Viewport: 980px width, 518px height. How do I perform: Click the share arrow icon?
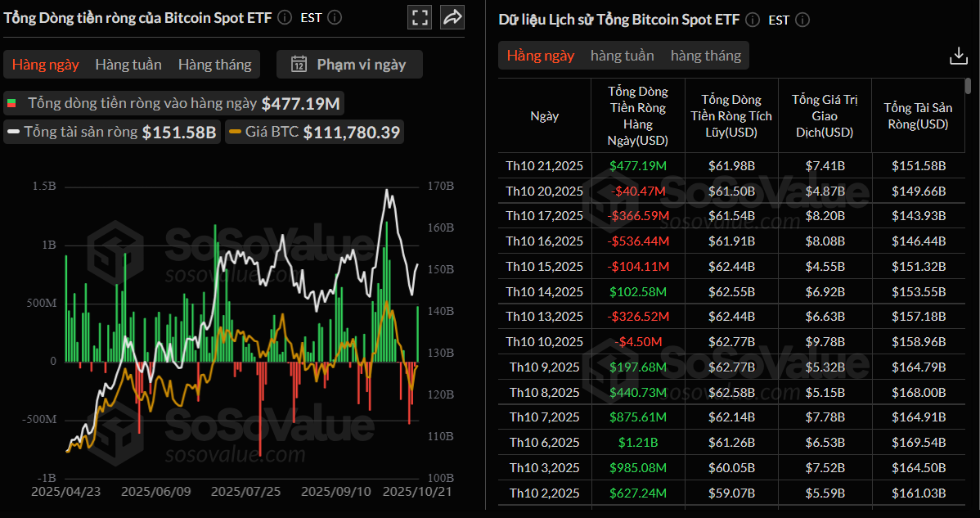click(x=452, y=17)
